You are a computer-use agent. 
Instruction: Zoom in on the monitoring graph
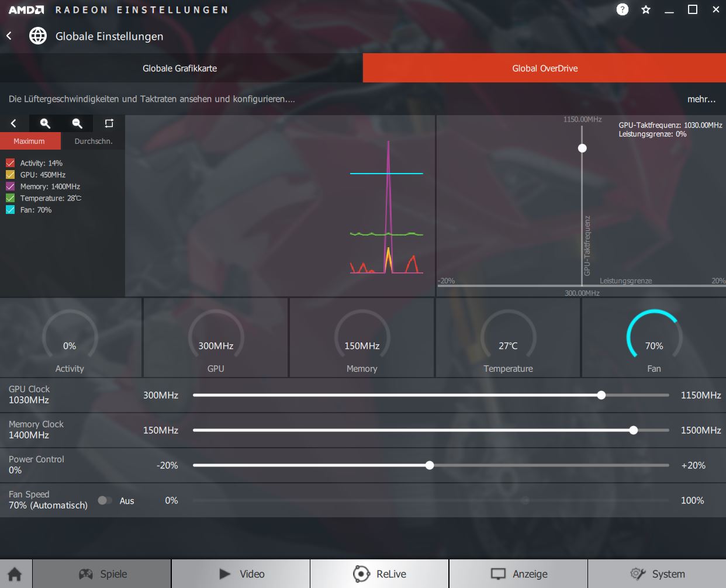(x=45, y=123)
